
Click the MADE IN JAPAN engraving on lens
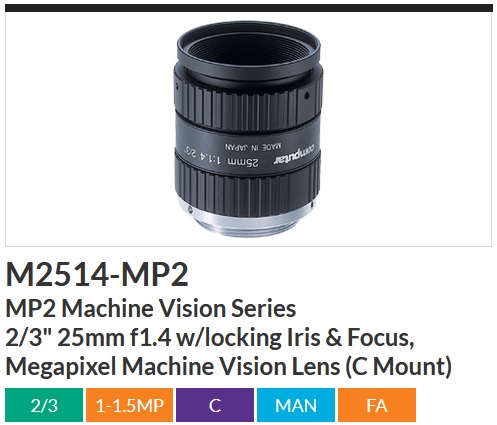(x=253, y=146)
